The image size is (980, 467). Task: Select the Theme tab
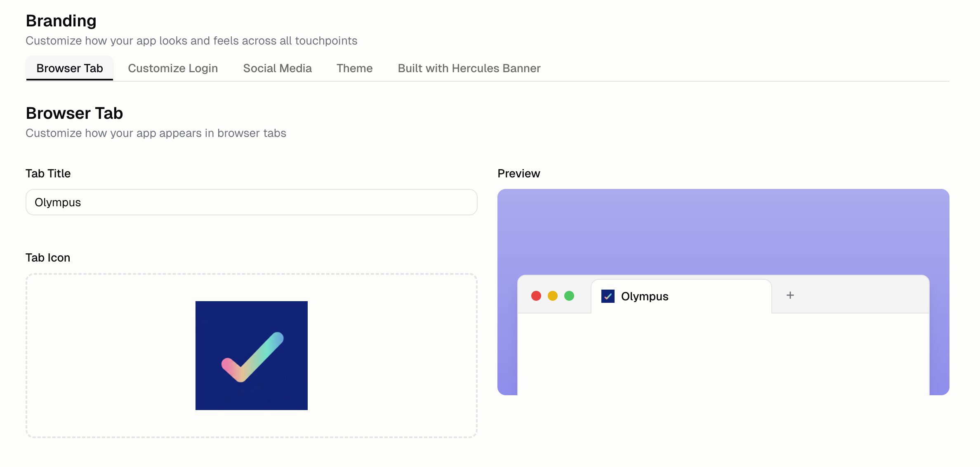354,68
